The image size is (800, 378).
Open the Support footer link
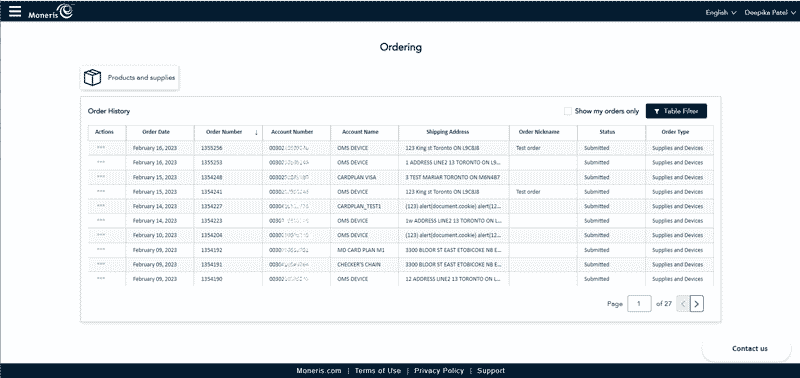[x=491, y=371]
